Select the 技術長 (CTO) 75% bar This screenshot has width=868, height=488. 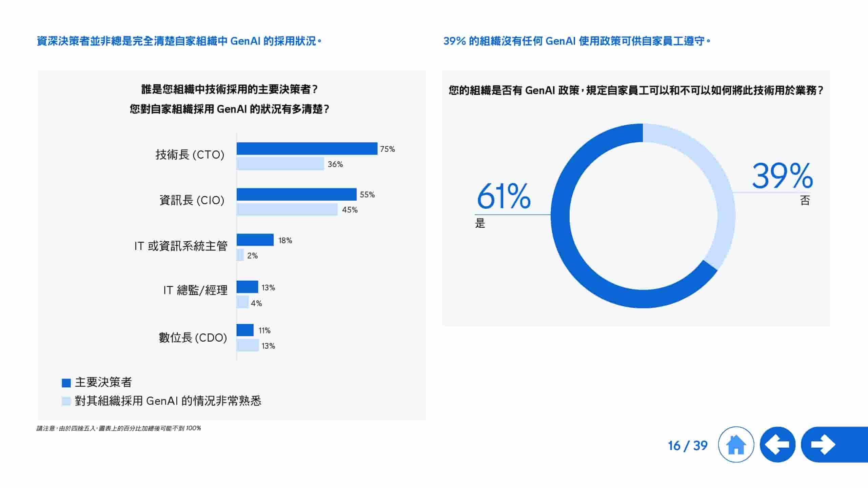[307, 148]
